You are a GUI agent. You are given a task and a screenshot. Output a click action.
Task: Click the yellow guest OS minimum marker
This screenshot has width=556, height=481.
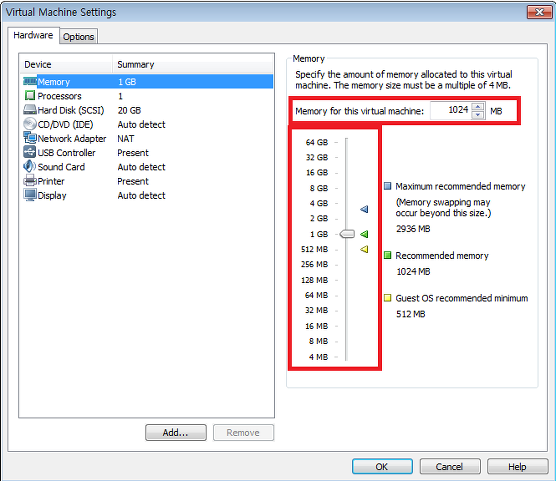pyautogui.click(x=364, y=249)
